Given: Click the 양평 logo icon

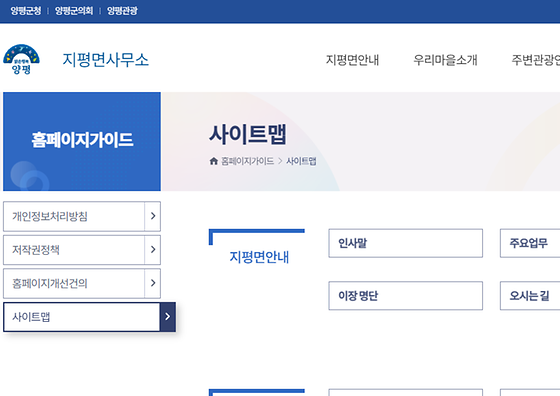Looking at the screenshot, I should (21, 59).
